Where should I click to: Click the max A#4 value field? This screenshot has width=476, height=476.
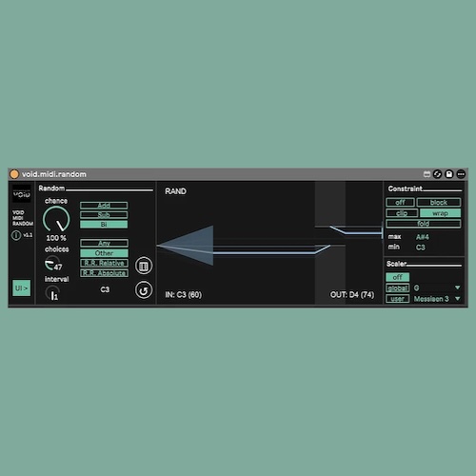(423, 237)
